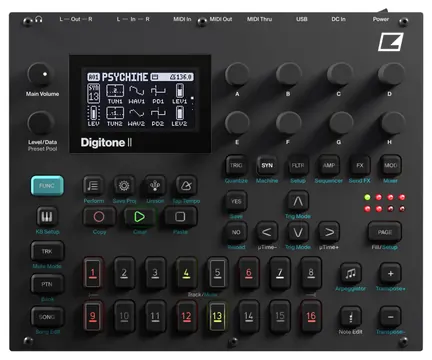Select the SONG button

(x=47, y=317)
